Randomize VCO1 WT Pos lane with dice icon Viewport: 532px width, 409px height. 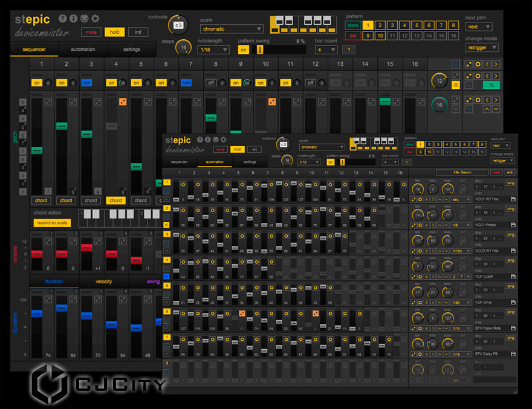pos(414,199)
